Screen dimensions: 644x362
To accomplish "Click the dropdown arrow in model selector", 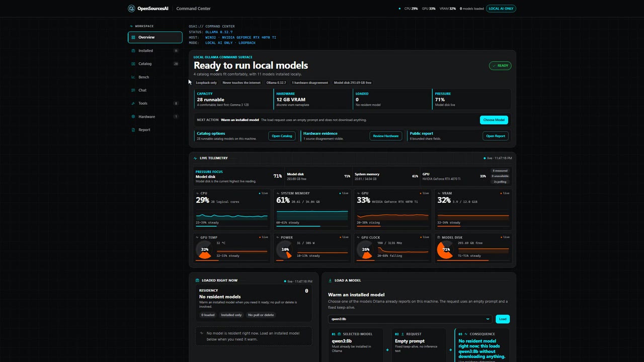I will (x=488, y=319).
